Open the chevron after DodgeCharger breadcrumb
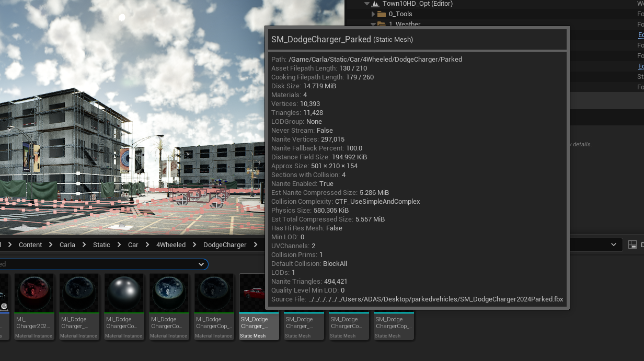 coord(256,244)
